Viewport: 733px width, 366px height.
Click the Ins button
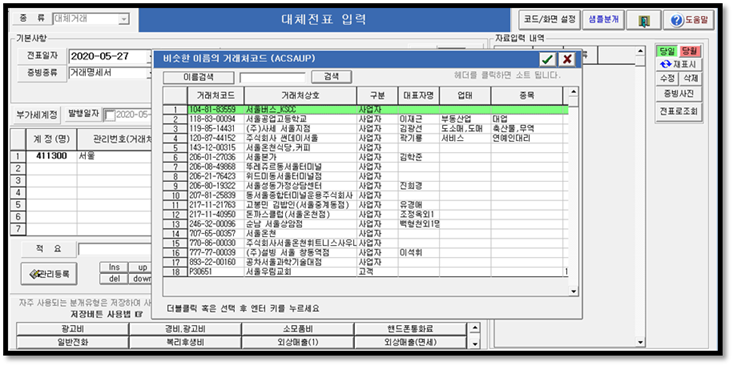click(x=114, y=267)
